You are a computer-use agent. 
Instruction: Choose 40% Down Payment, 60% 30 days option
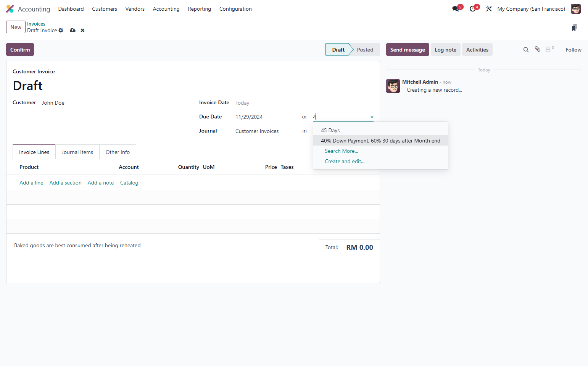[380, 141]
